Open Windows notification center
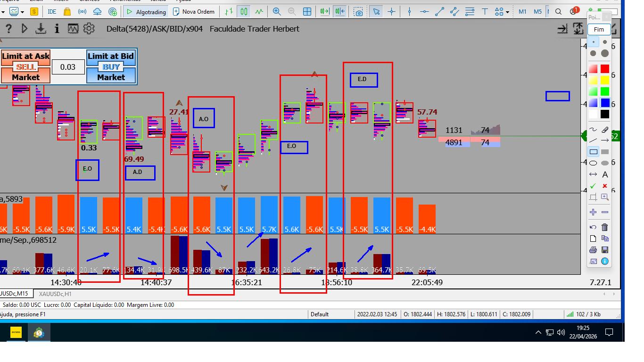This screenshot has height=362, width=644. coord(609,332)
